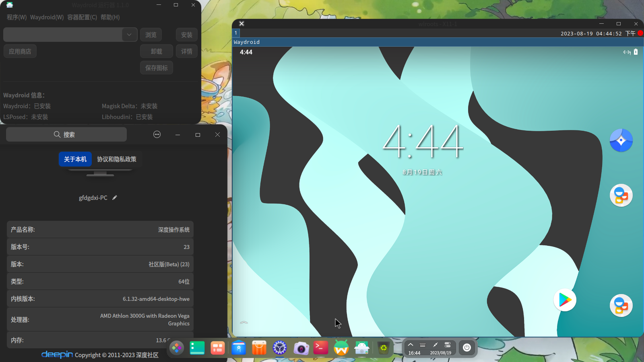The height and width of the screenshot is (362, 644).
Task: Switch to 协议和隐私政策 tab
Action: pyautogui.click(x=117, y=159)
